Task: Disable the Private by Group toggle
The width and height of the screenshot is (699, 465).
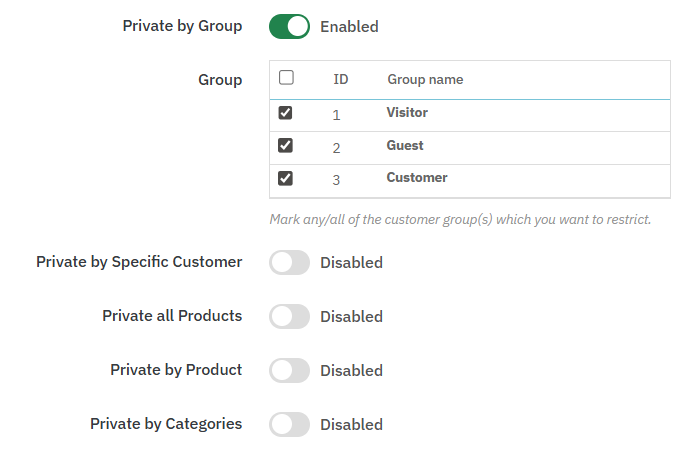Action: (x=289, y=27)
